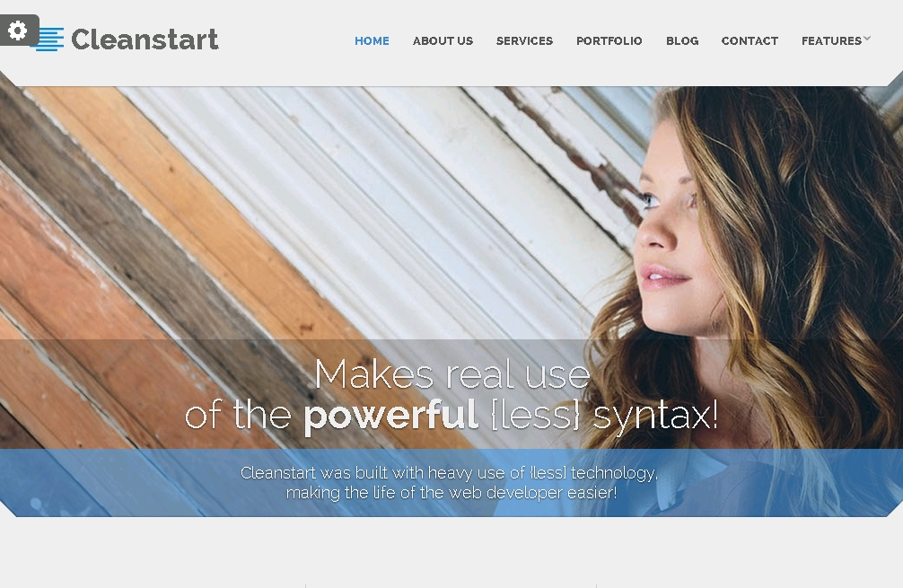Expand the chevron arrow beside Features
Viewport: 903px width, 588px height.
[x=867, y=39]
